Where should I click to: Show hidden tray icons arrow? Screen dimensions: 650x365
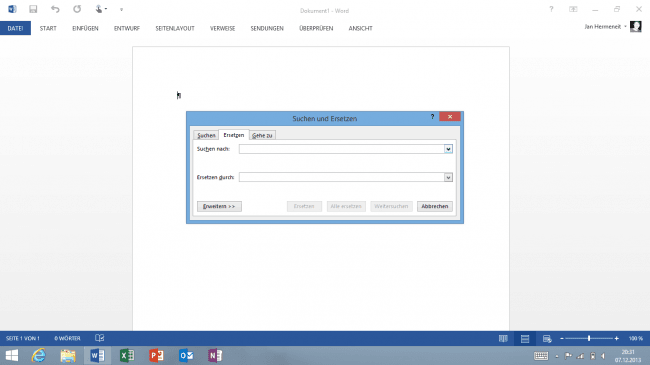pyautogui.click(x=557, y=356)
